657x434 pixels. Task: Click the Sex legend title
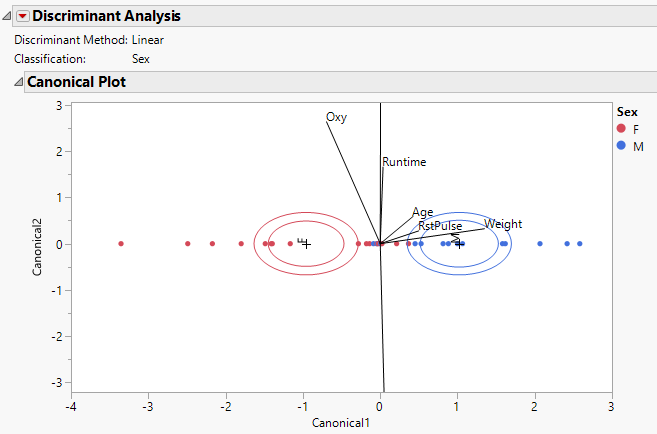click(625, 112)
